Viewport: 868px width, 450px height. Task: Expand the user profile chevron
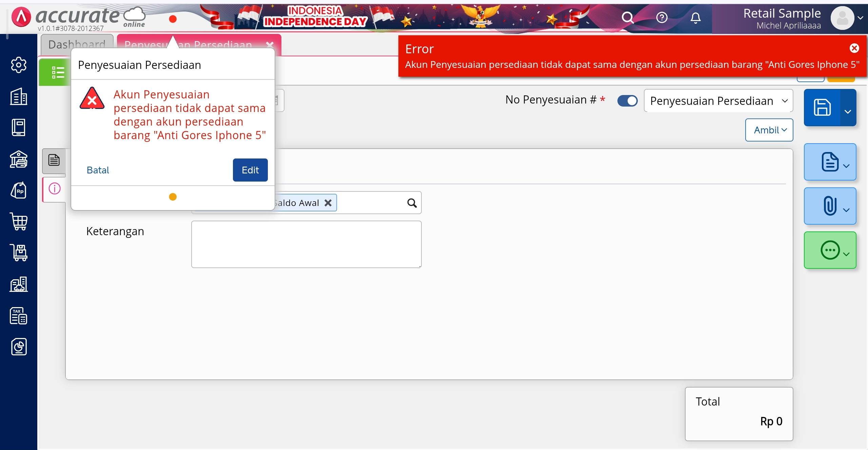(860, 18)
